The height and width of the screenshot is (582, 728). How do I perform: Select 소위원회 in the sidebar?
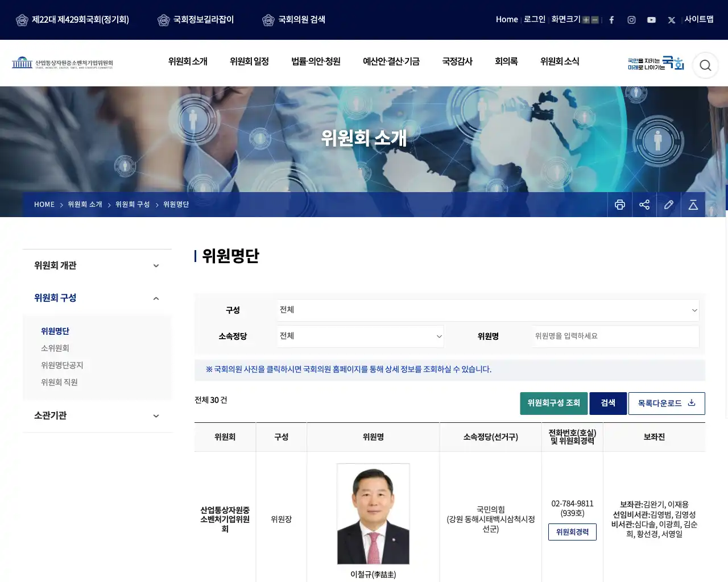[55, 348]
